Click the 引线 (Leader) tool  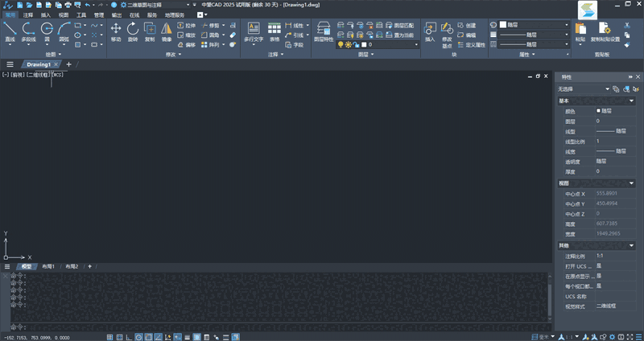[x=295, y=35]
